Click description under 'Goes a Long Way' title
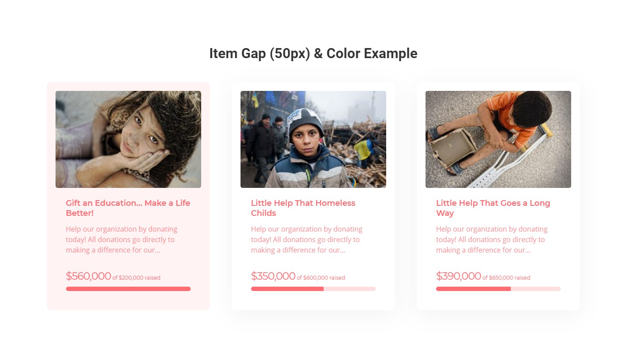The image size is (635, 364). pyautogui.click(x=492, y=239)
